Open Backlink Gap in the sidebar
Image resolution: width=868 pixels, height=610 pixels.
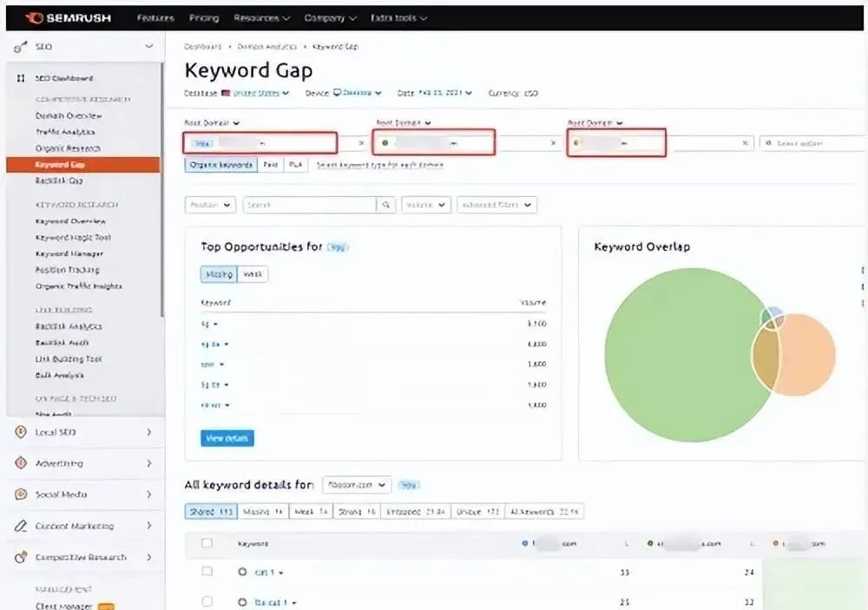coord(59,180)
